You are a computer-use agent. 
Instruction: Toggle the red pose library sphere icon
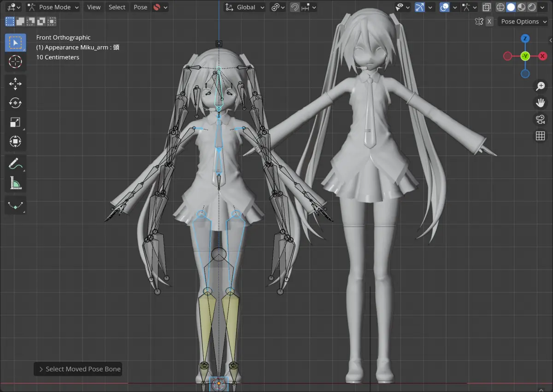tap(157, 7)
